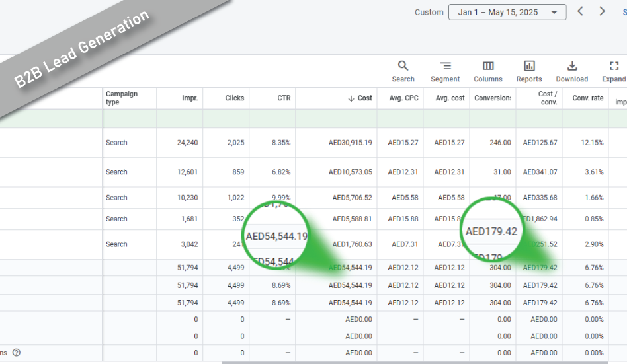Screen dimensions: 627x364
Task: Click the Download icon
Action: (x=572, y=67)
